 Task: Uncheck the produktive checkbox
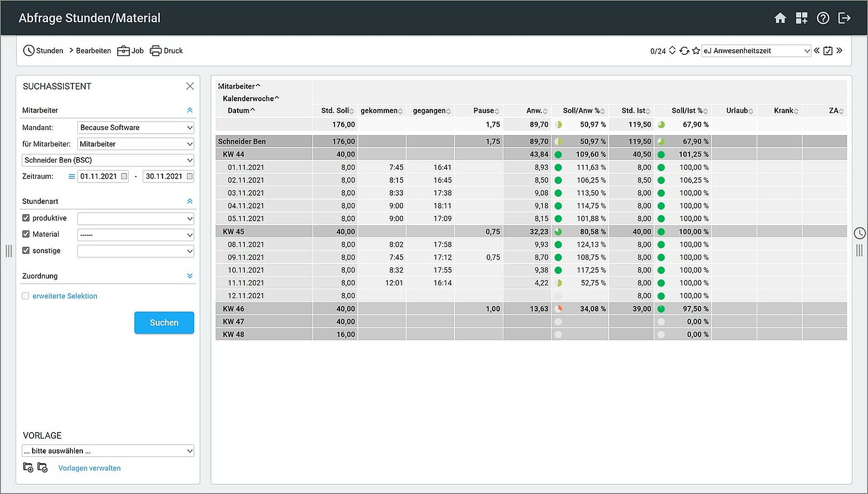point(26,218)
